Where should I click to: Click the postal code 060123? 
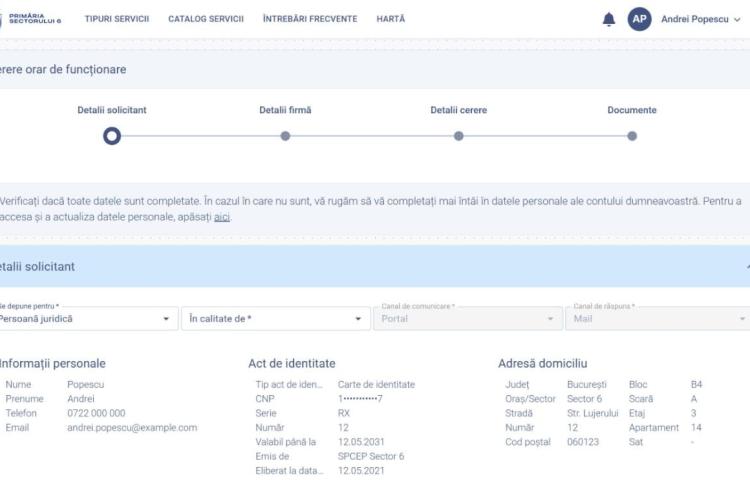583,442
